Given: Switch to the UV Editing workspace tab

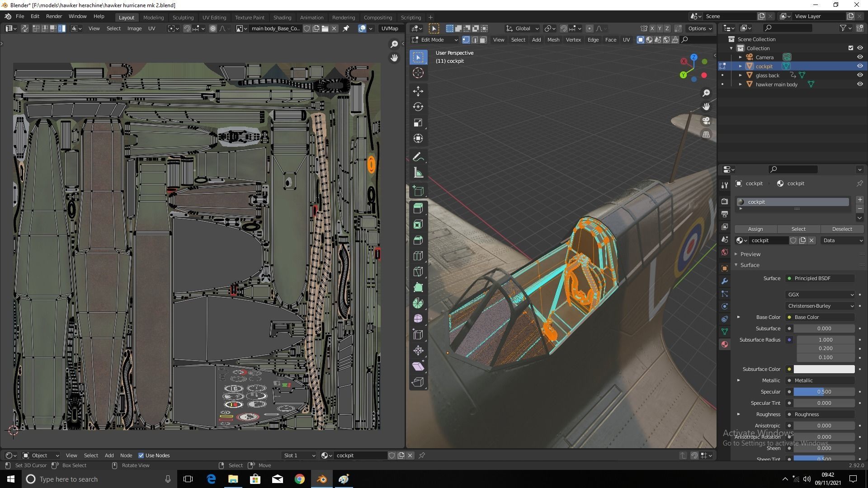Looking at the screenshot, I should [214, 18].
